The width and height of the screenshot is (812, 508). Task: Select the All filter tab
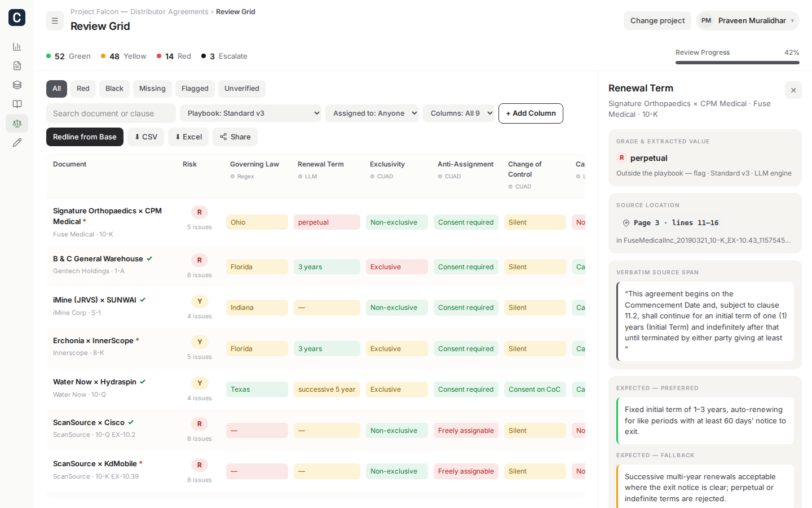tap(56, 89)
